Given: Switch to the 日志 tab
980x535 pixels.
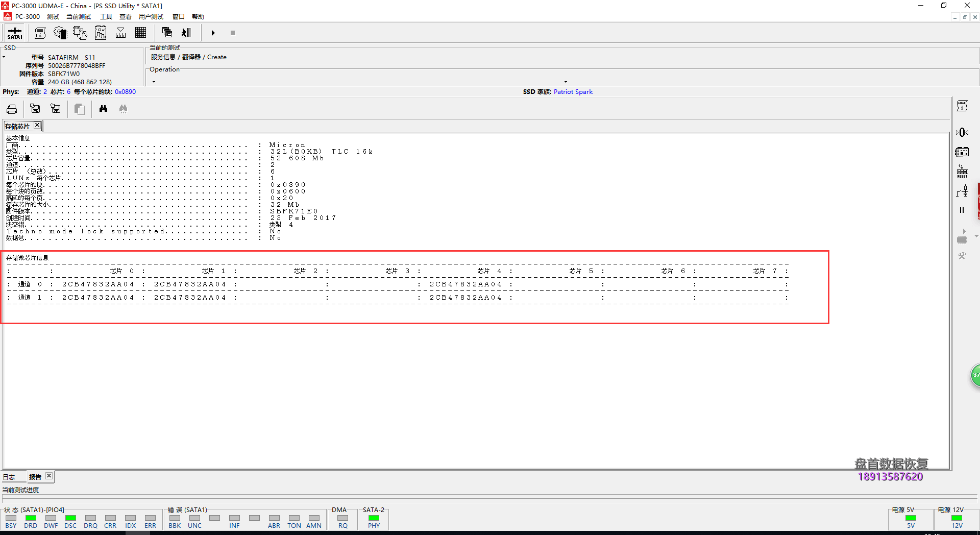Looking at the screenshot, I should click(9, 477).
